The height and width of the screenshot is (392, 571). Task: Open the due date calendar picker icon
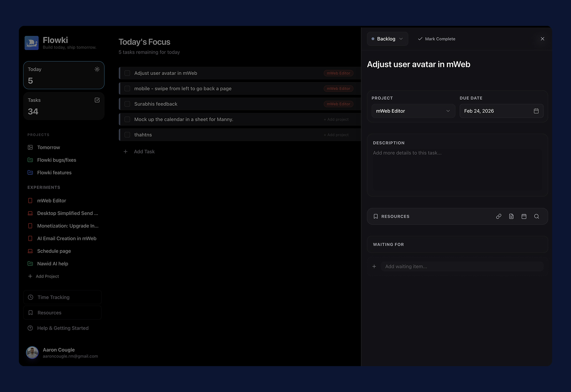536,111
